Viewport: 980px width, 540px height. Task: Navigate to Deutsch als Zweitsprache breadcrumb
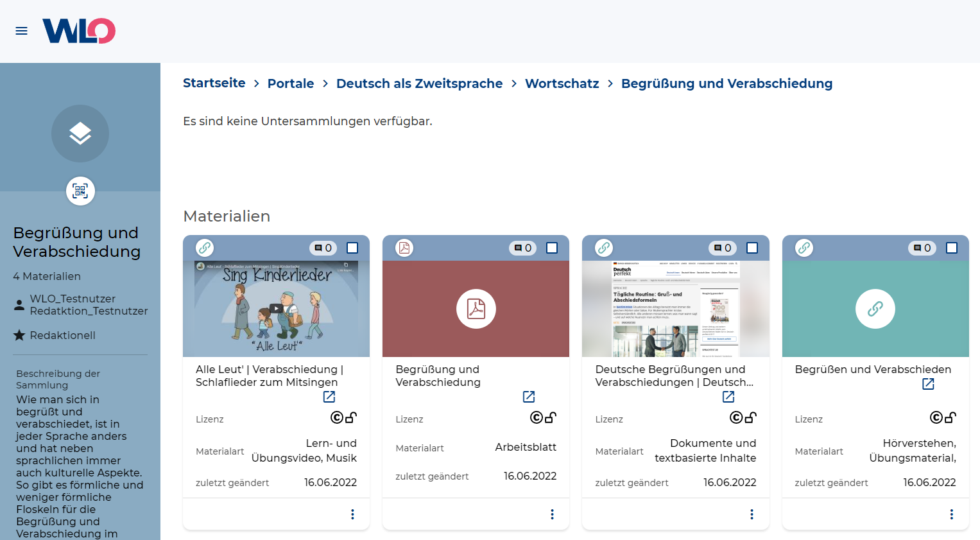(419, 83)
